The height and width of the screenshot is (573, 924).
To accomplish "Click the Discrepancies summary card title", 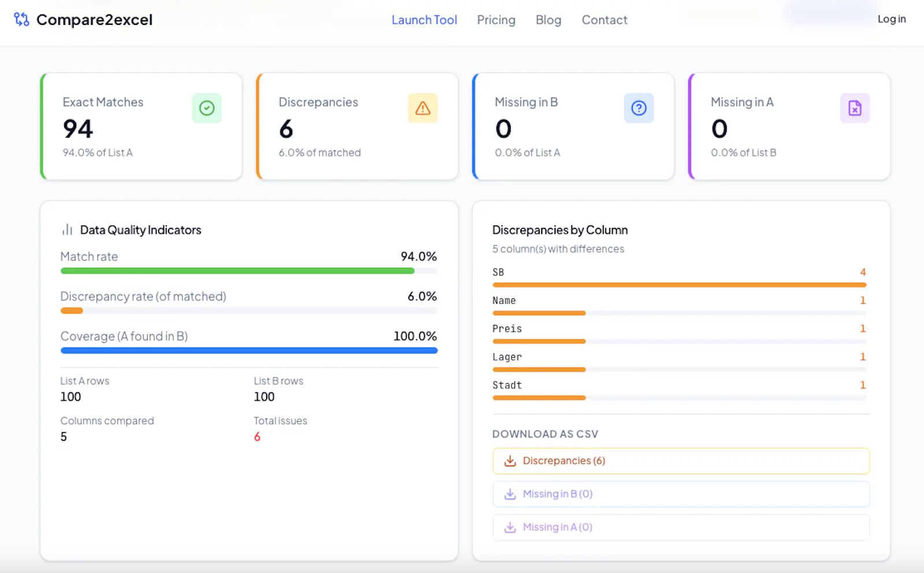I will (x=318, y=102).
